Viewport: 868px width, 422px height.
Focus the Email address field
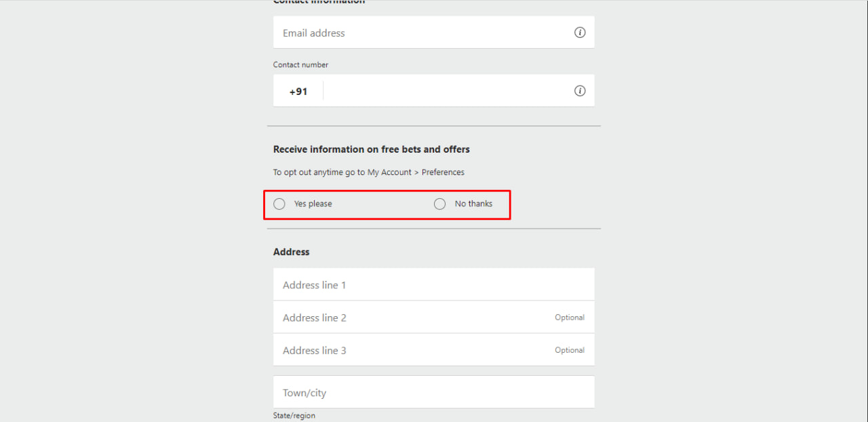420,33
